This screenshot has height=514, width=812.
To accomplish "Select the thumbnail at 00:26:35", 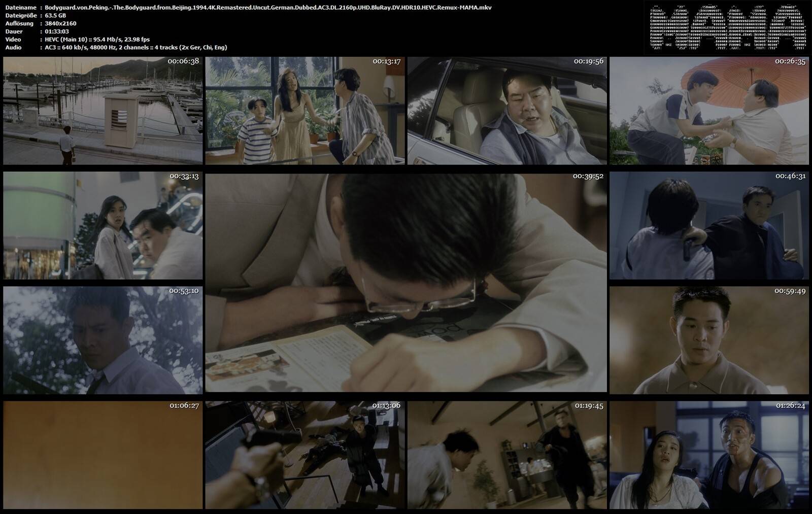I will [x=709, y=111].
